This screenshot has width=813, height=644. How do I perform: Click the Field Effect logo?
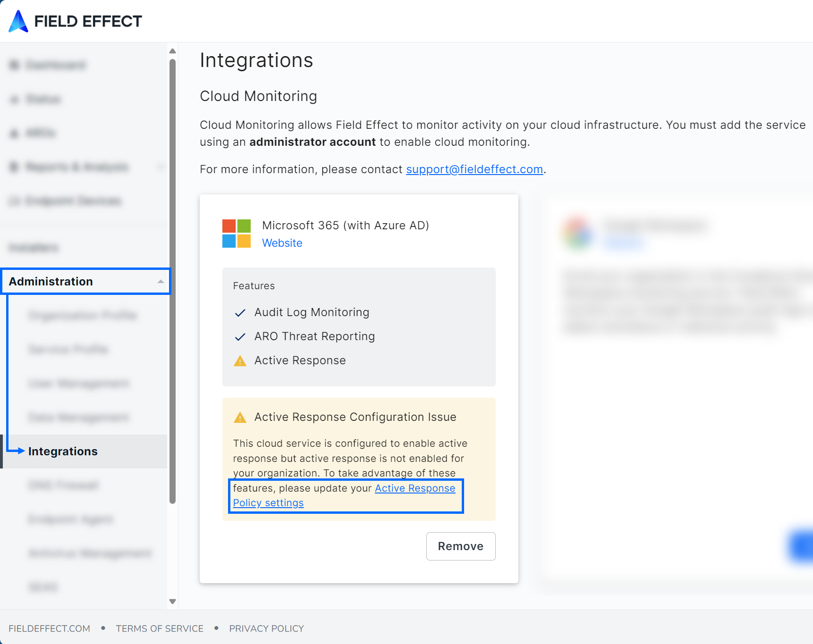pyautogui.click(x=75, y=21)
